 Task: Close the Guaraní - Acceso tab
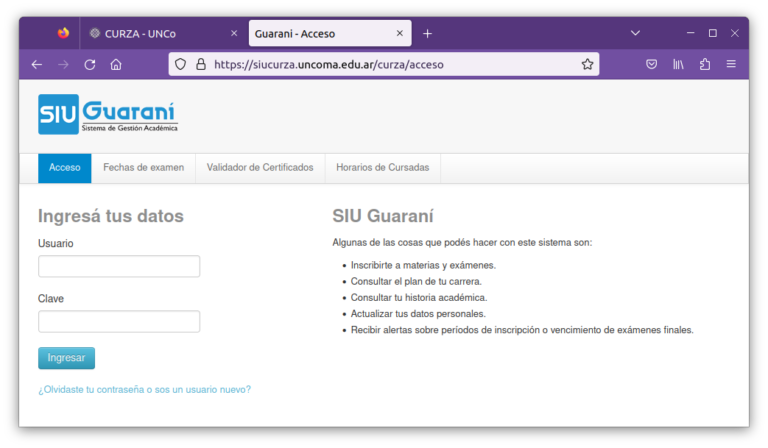tap(400, 33)
